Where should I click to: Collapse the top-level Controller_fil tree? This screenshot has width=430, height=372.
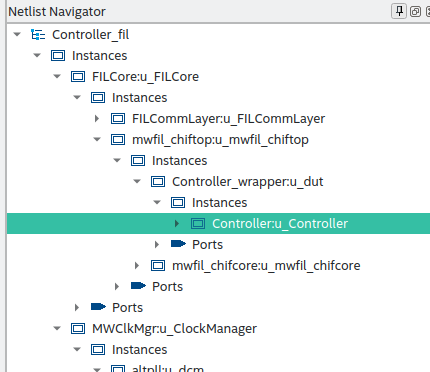17,34
